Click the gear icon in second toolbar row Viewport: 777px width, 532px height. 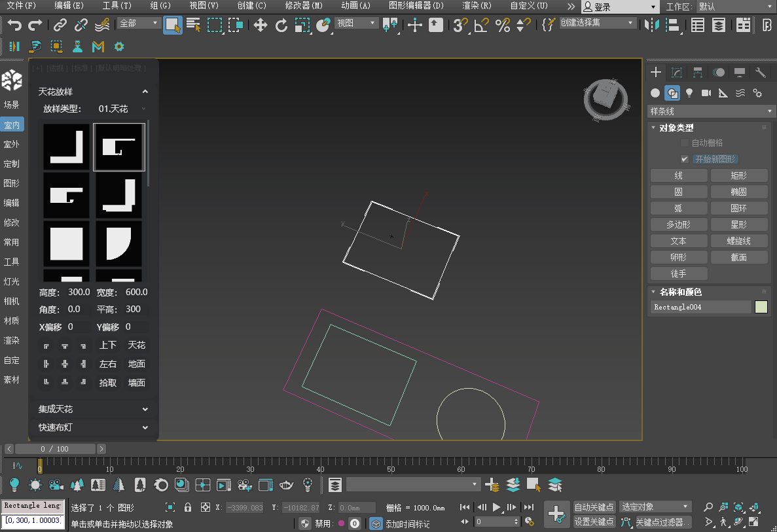pos(119,46)
